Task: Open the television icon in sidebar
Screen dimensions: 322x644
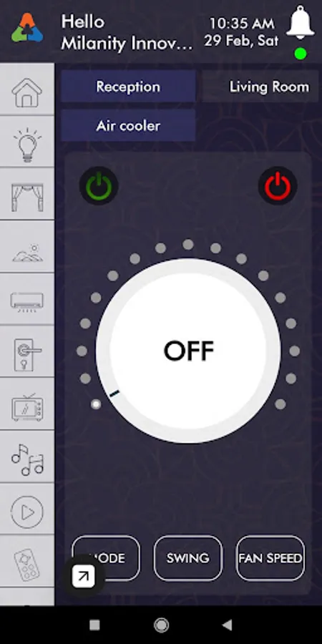Action: point(27,407)
